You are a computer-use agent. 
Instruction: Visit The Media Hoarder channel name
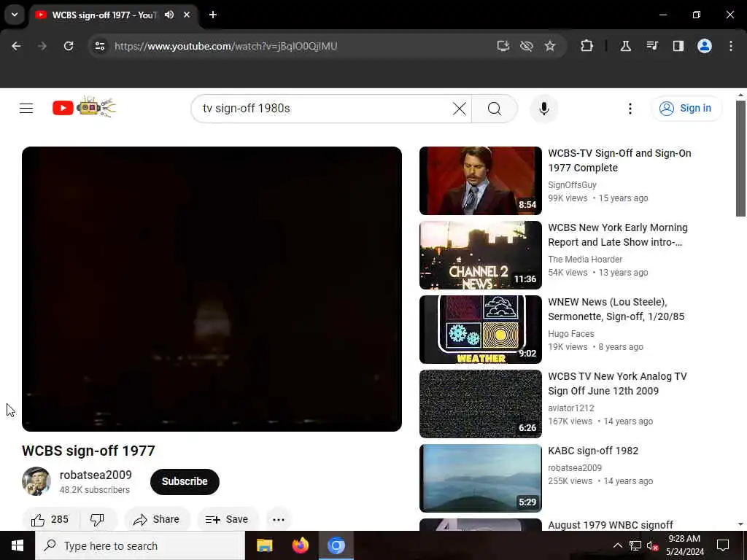[585, 259]
